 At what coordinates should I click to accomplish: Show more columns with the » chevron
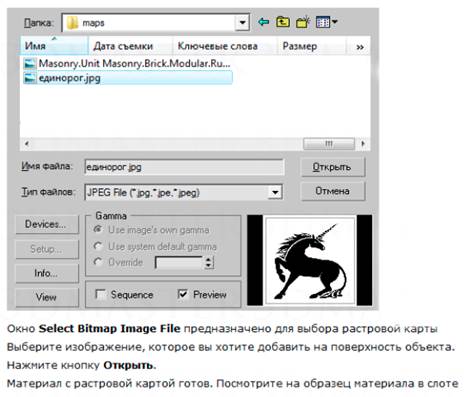360,47
